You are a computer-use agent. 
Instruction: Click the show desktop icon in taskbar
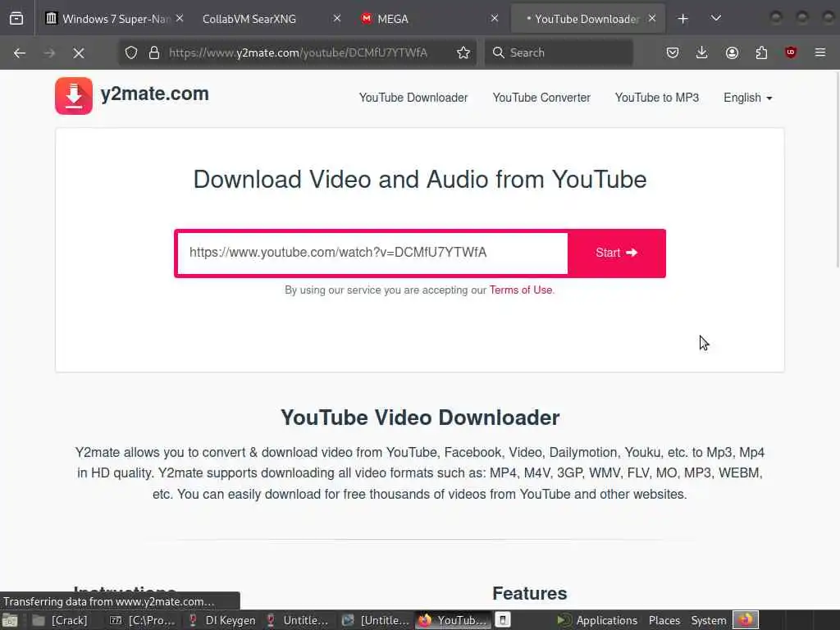pos(10,620)
